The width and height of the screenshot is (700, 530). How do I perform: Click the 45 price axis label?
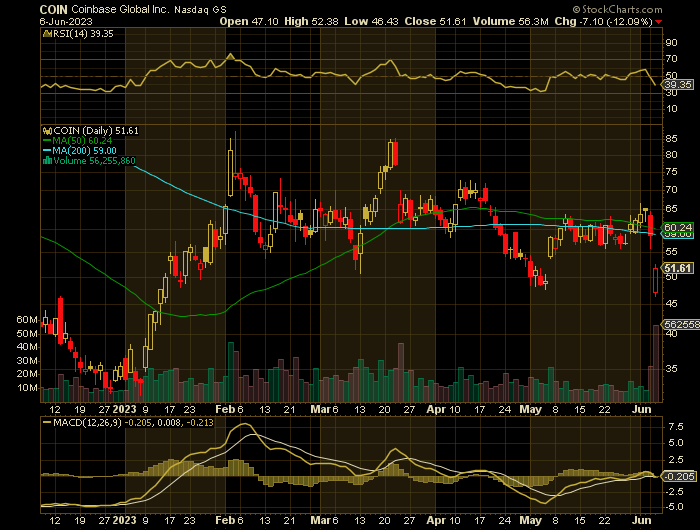click(x=671, y=304)
